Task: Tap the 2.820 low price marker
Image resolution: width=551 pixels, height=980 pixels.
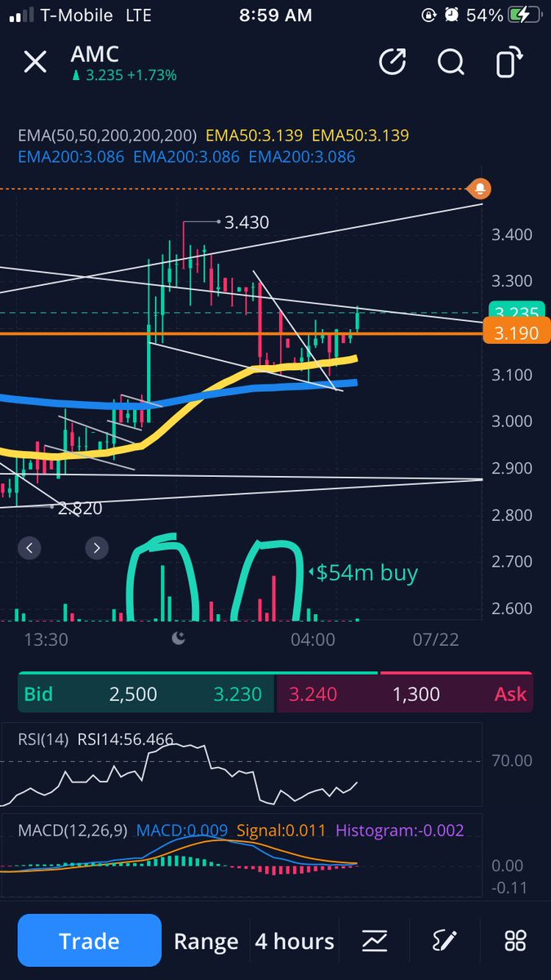Action: pos(80,508)
